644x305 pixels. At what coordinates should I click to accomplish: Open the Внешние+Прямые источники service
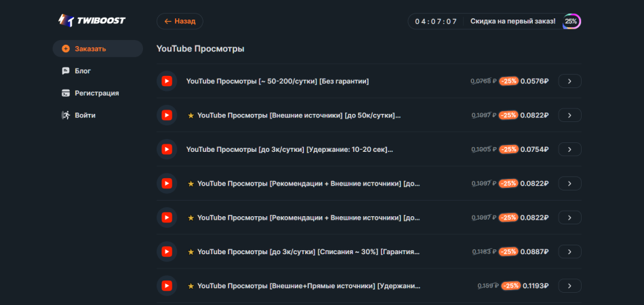point(309,286)
